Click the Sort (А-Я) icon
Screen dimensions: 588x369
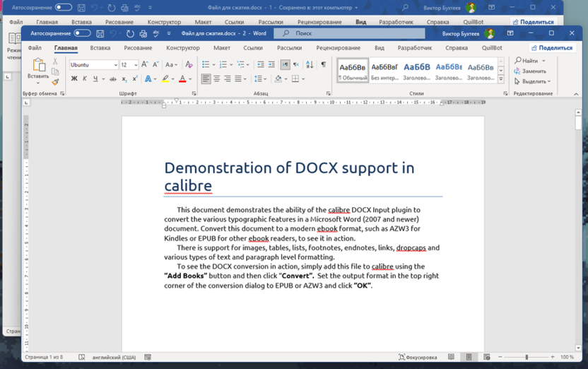[309, 64]
